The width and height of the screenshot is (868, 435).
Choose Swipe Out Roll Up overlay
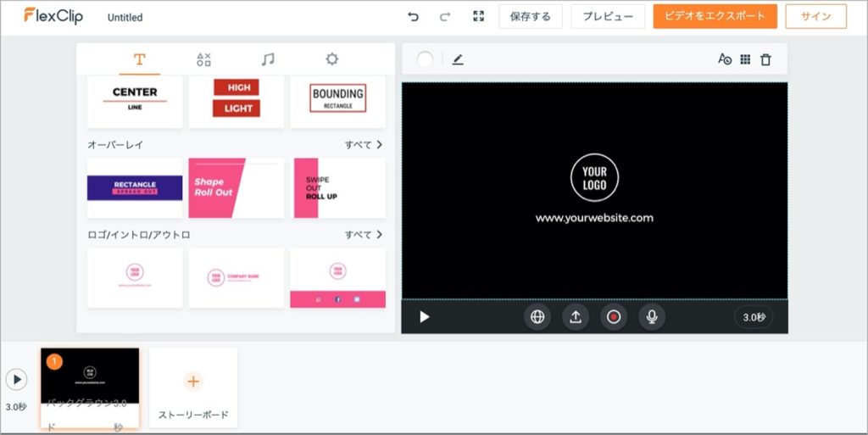click(337, 188)
